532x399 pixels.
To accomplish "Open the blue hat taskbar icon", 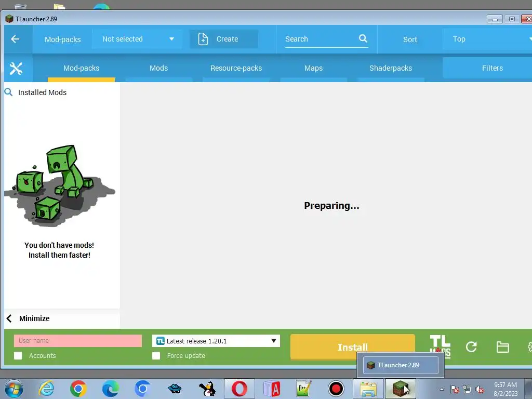I will (175, 389).
